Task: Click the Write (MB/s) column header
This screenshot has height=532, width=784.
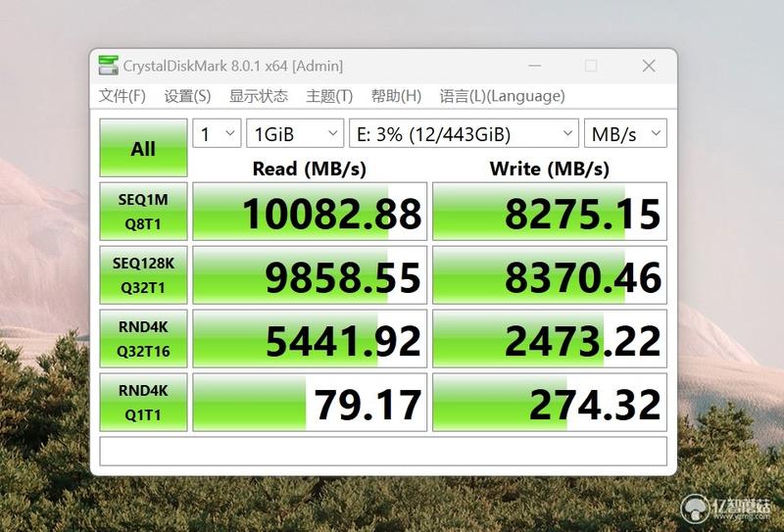Action: coord(550,169)
